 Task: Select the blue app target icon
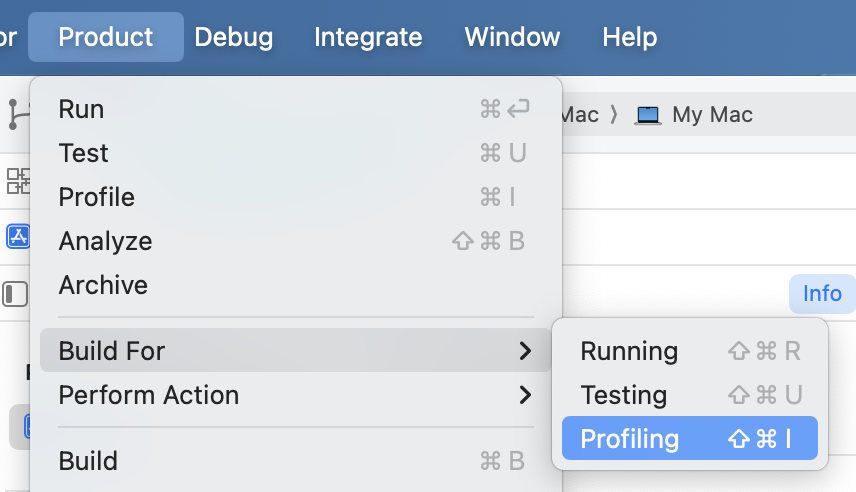click(17, 236)
